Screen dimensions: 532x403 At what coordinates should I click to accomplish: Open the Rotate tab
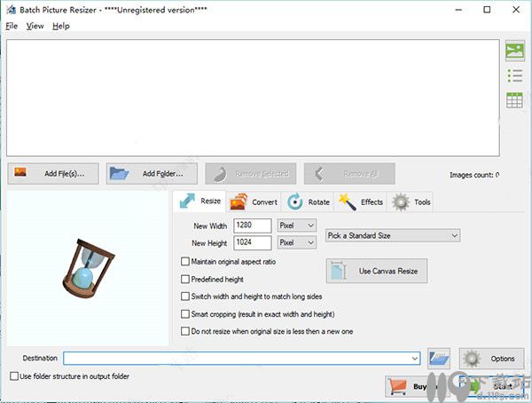coord(308,201)
